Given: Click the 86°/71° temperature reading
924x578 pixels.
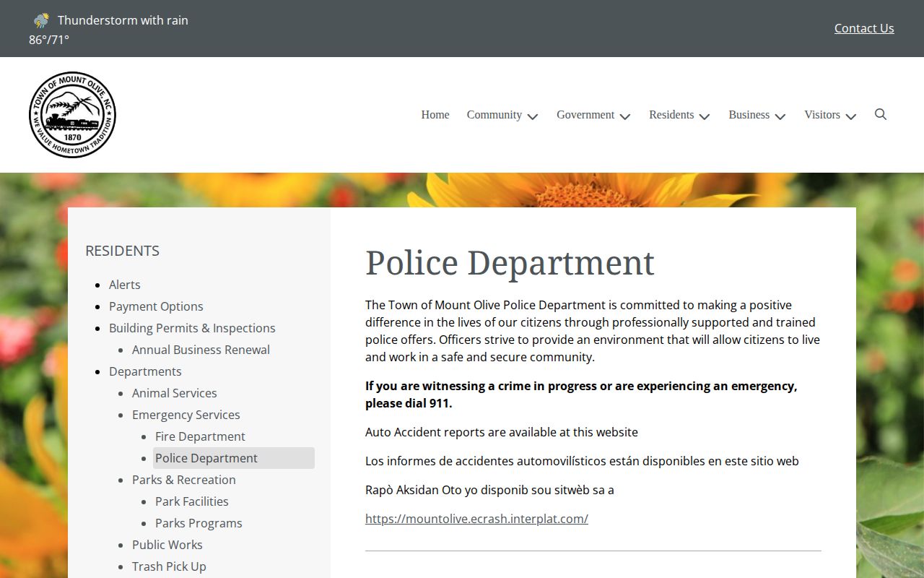Looking at the screenshot, I should [x=49, y=40].
